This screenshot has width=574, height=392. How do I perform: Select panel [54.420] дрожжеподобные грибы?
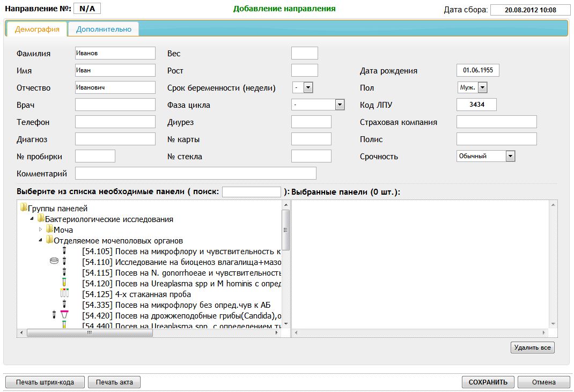181,315
